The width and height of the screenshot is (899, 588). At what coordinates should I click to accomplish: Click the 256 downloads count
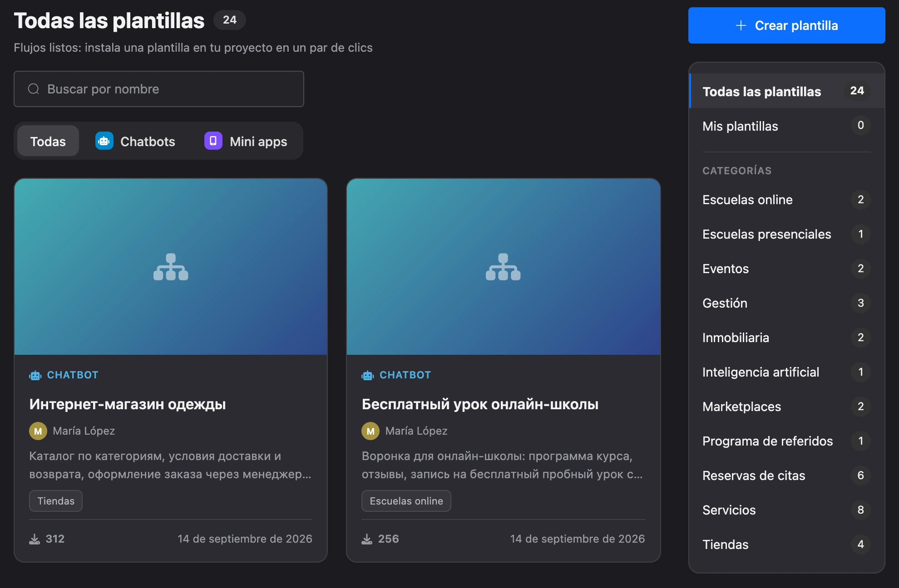[x=388, y=539]
